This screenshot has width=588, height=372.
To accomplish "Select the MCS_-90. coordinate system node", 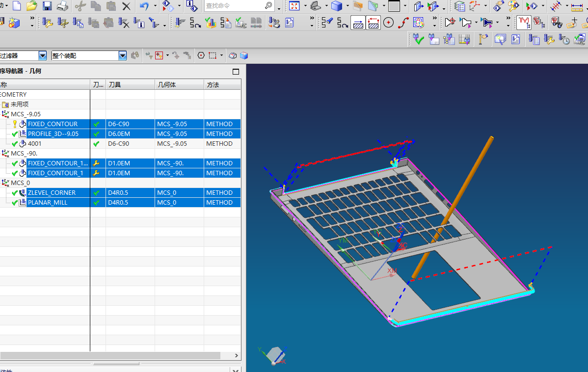I will (24, 153).
